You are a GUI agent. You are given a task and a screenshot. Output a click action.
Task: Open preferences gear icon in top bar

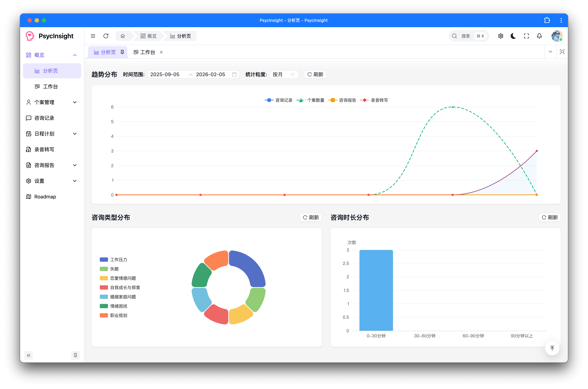click(x=501, y=36)
